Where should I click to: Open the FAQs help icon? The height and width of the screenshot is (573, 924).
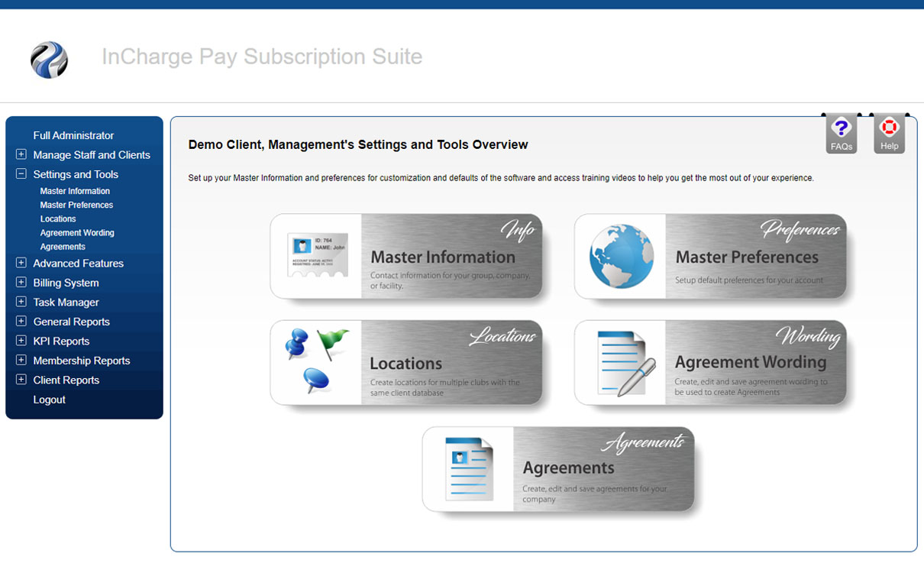(841, 134)
